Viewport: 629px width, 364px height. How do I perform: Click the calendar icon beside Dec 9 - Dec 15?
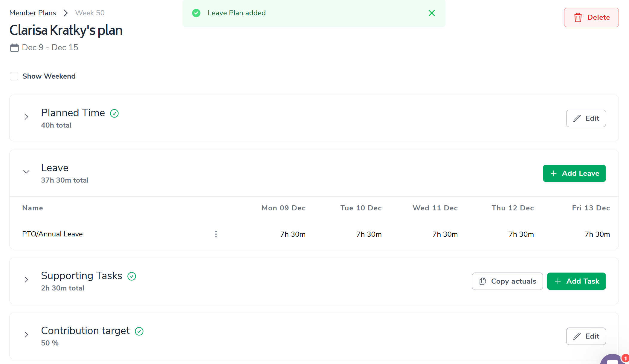14,48
